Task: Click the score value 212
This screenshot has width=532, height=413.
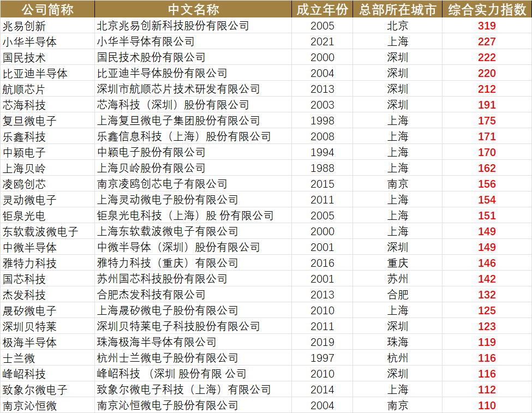Action: (487, 89)
